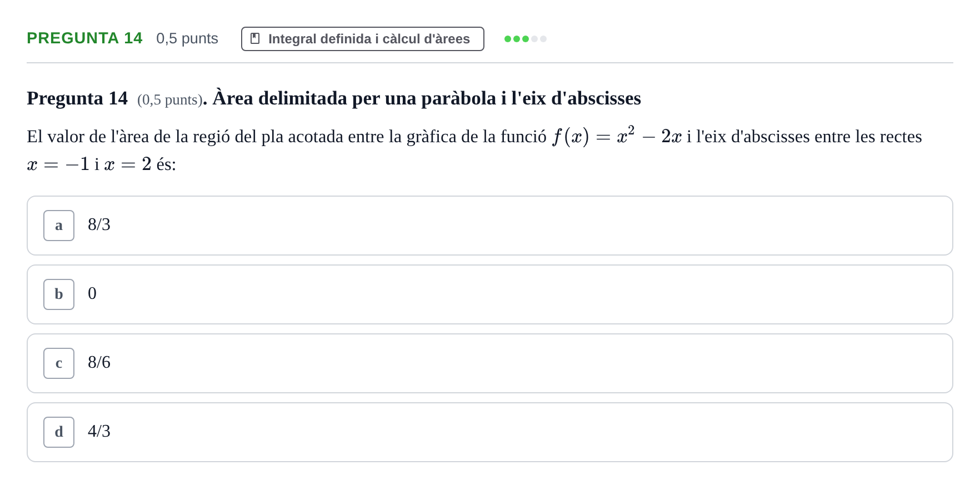
Task: Choose the option reading 0
Action: coord(490,294)
